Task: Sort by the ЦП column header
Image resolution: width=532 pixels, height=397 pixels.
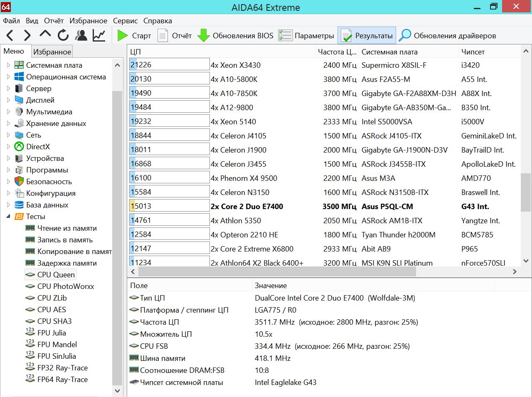Action: click(x=222, y=52)
